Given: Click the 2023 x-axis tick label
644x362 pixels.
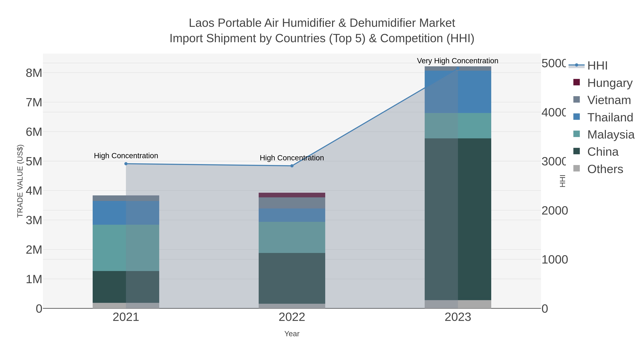Looking at the screenshot, I should point(458,317).
